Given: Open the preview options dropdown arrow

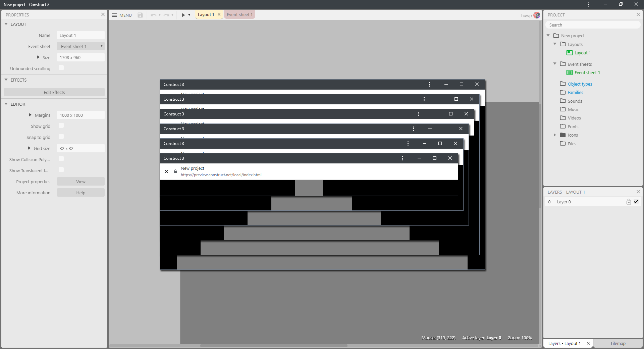Looking at the screenshot, I should coord(189,15).
